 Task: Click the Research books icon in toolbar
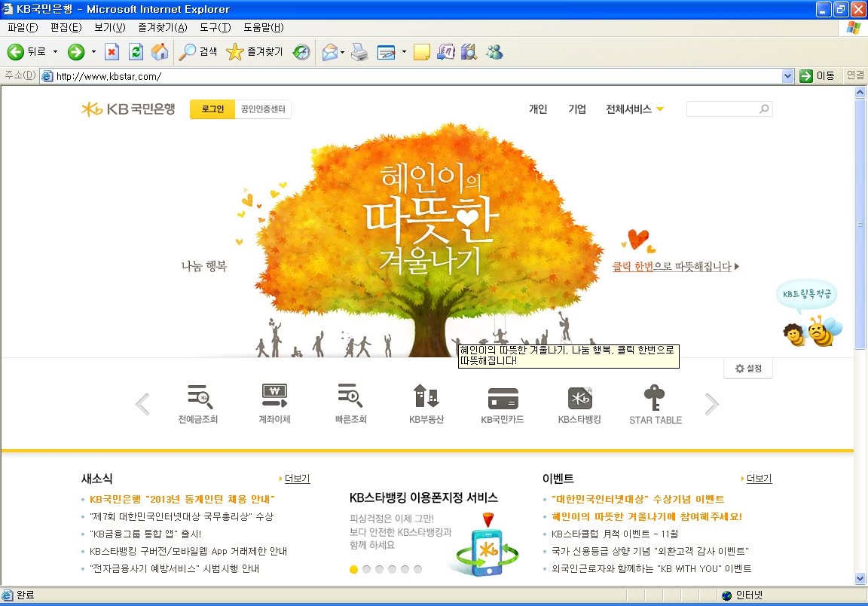tap(469, 52)
